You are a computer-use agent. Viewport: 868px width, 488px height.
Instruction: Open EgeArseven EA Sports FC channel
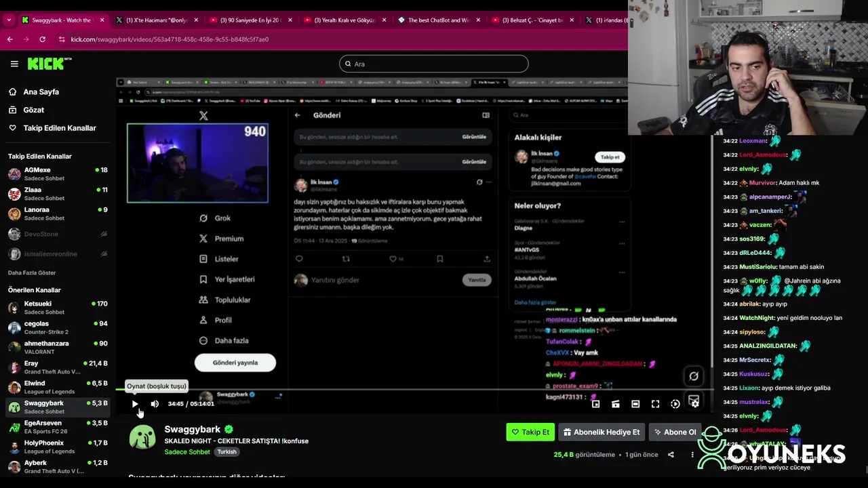click(x=58, y=427)
